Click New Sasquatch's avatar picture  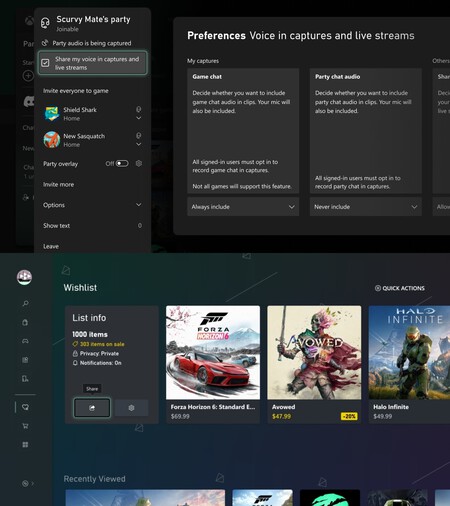52,140
